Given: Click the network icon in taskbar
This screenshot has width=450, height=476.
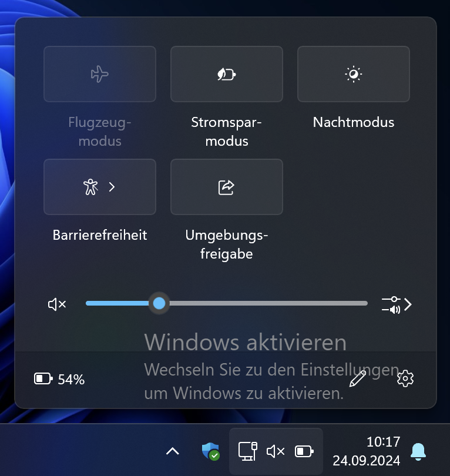Looking at the screenshot, I should (247, 451).
